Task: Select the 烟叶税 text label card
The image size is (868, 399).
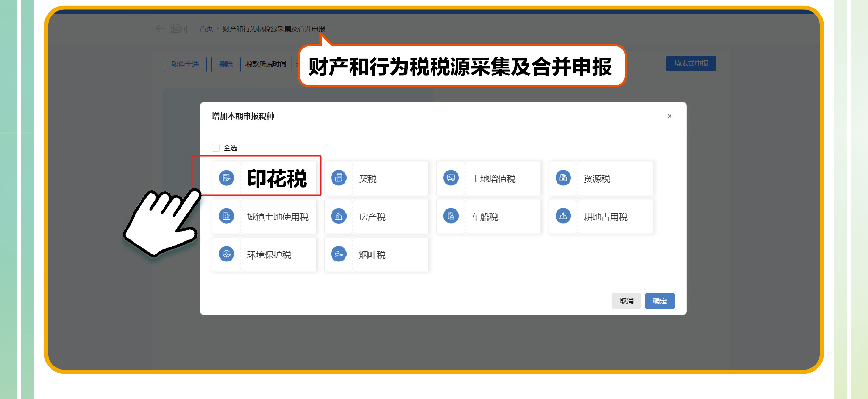Action: (372, 255)
